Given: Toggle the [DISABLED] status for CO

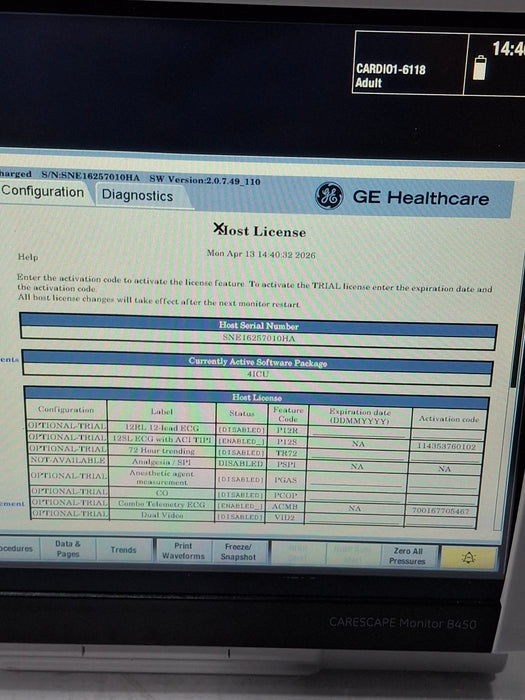Looking at the screenshot, I should coord(241,495).
